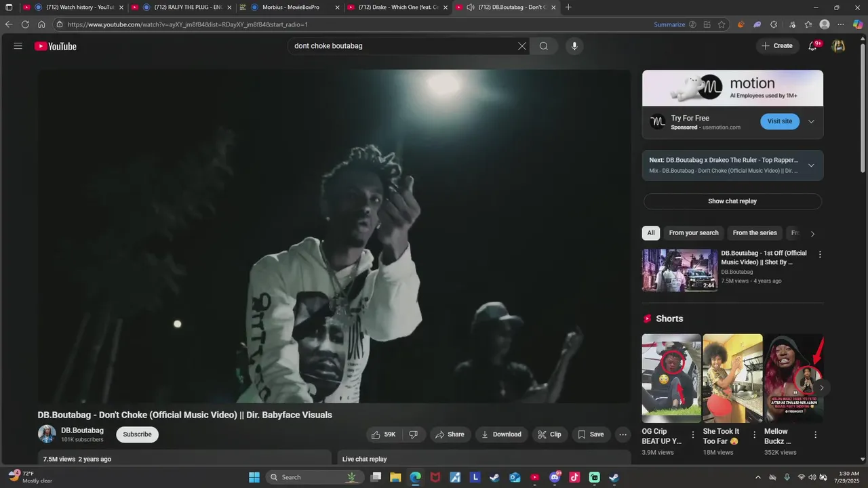Open options for Mellow Buckz short
The image size is (868, 488).
pyautogui.click(x=816, y=434)
